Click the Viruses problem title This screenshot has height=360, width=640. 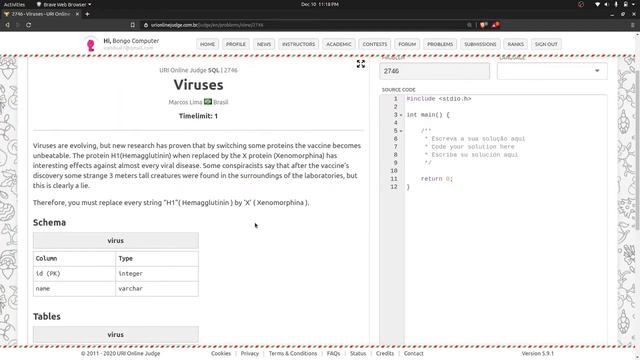[198, 85]
